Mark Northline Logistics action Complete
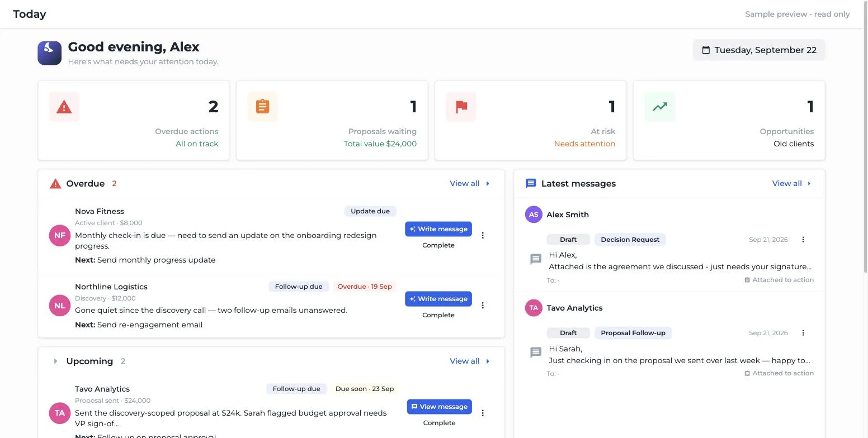This screenshot has height=438, width=868. tap(438, 315)
